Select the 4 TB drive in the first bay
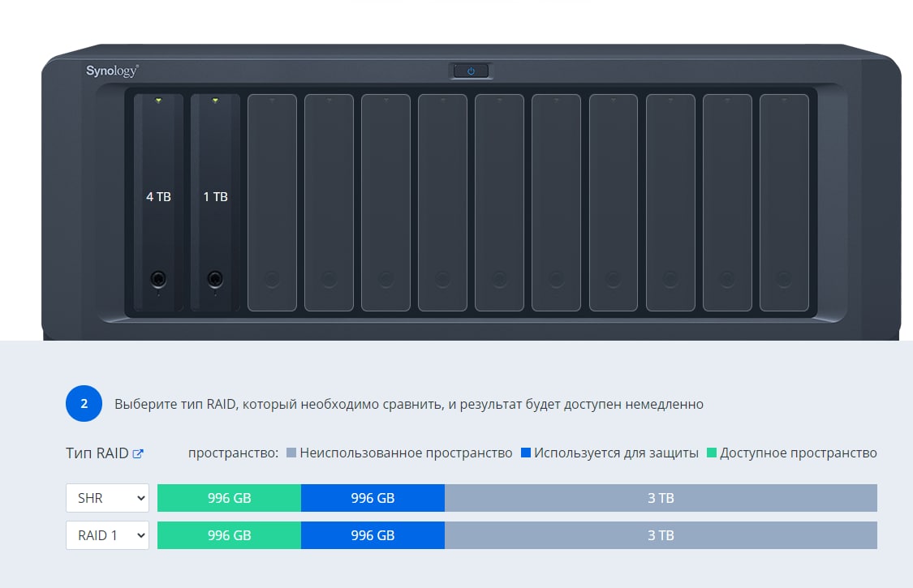913x588 pixels. tap(158, 203)
